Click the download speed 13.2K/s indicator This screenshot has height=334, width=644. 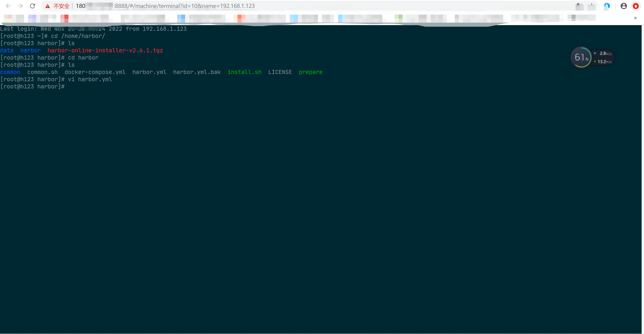coord(603,62)
